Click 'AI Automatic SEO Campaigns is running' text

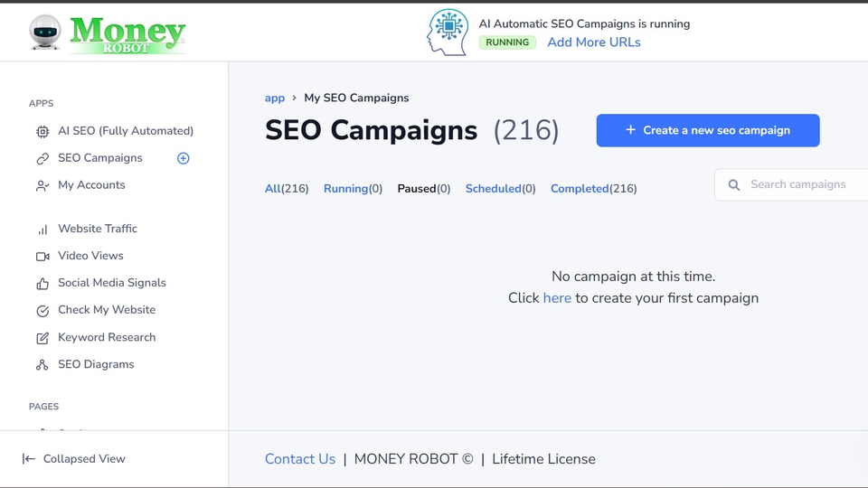tap(585, 23)
